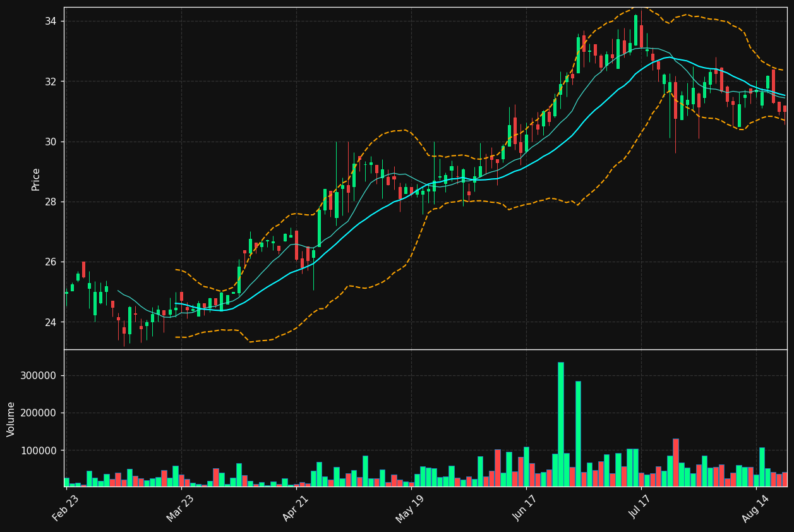Select the second-tallest green volume bar
This screenshot has height=532, width=794.
(x=578, y=433)
